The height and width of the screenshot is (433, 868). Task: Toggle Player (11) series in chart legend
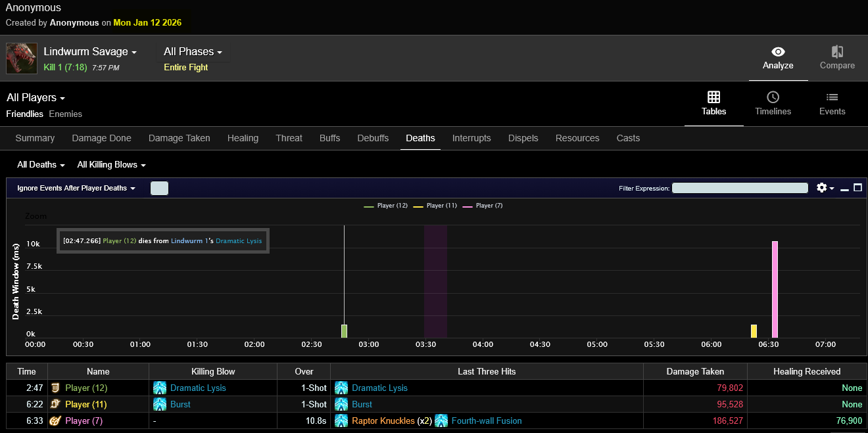tap(435, 206)
